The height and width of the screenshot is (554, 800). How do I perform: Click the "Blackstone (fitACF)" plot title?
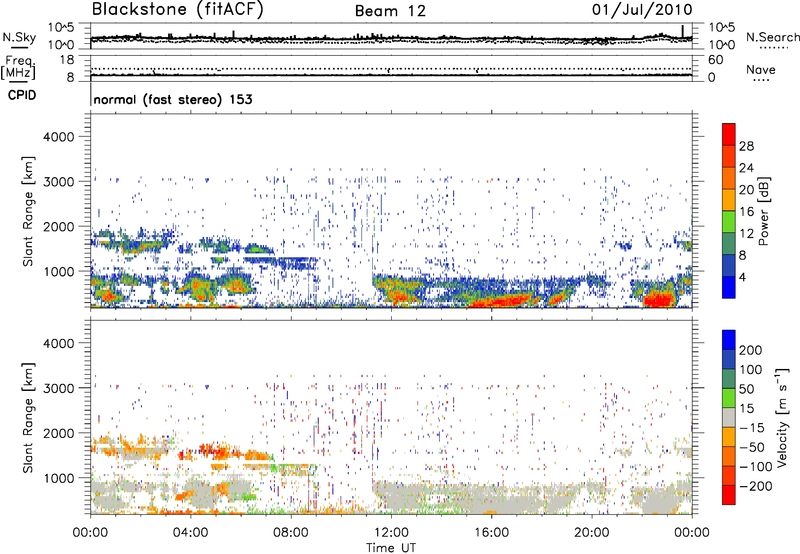point(178,10)
